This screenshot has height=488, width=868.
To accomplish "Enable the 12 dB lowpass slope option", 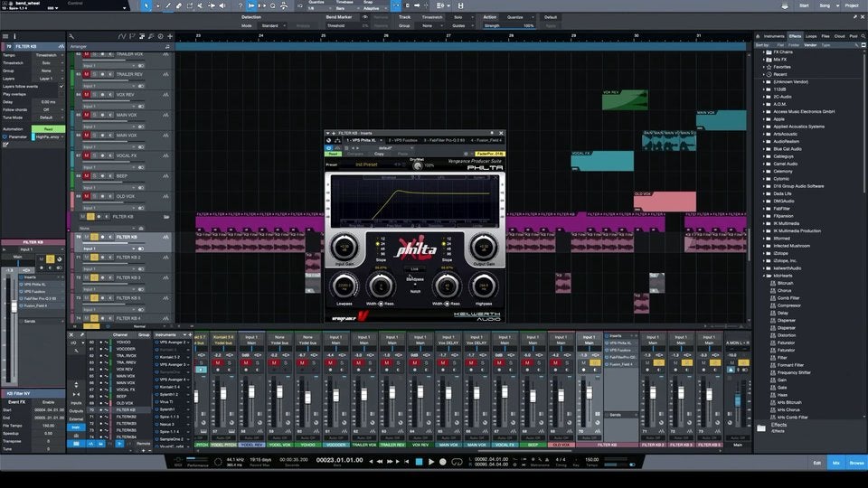I will (x=378, y=239).
